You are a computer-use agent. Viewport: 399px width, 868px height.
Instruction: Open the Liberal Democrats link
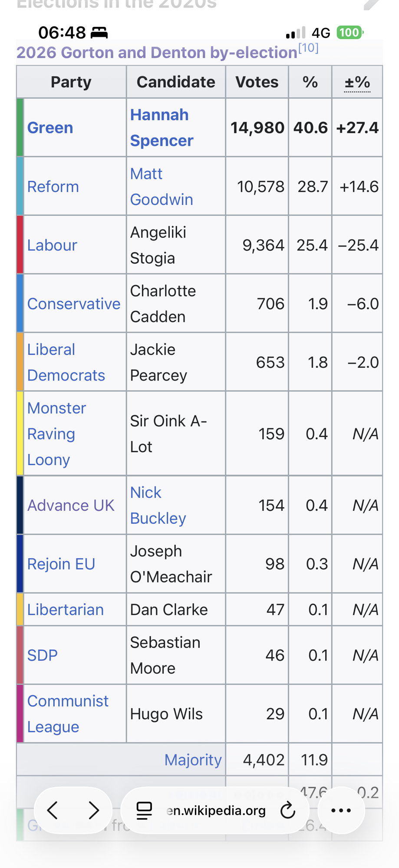(66, 362)
